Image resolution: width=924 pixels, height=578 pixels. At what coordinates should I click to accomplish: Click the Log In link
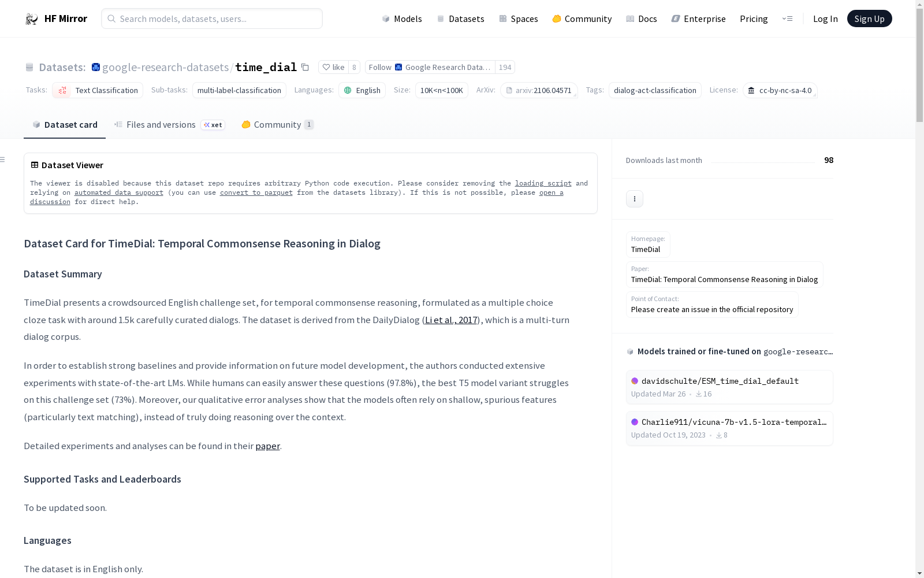pyautogui.click(x=825, y=18)
